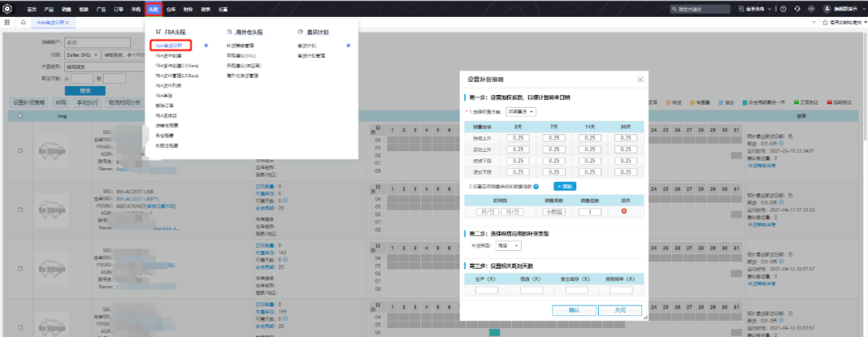Click the help question mark icon in header
Viewport: 868px width, 337px height.
pyautogui.click(x=783, y=9)
